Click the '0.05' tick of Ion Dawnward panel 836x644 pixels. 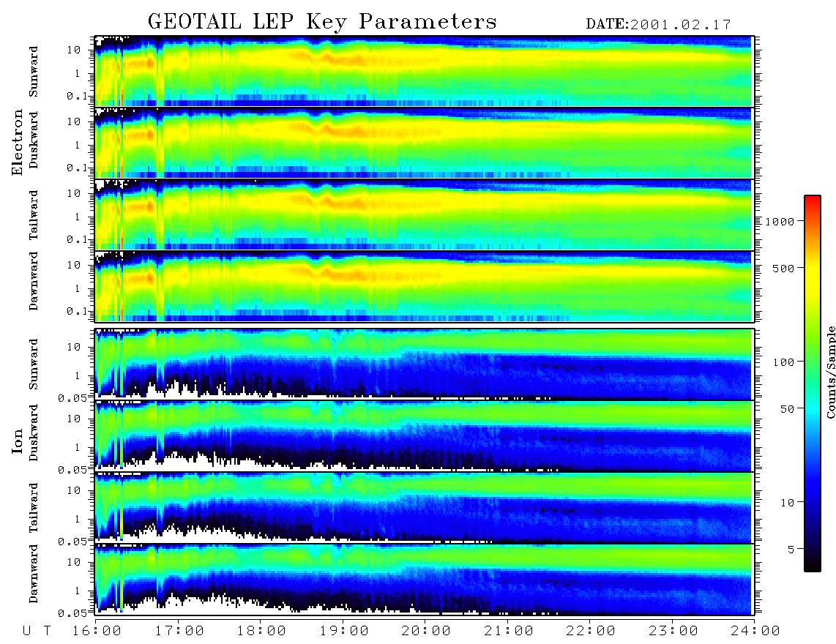point(72,613)
